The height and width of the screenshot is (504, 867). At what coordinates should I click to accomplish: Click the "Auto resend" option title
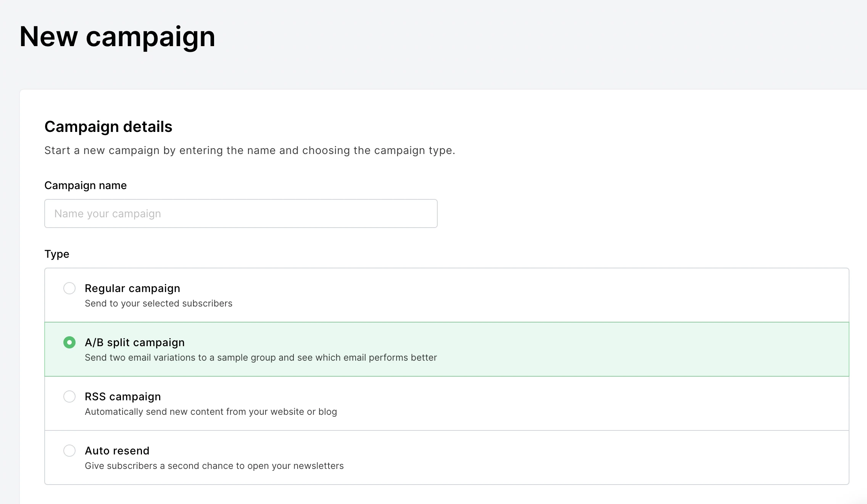click(117, 451)
